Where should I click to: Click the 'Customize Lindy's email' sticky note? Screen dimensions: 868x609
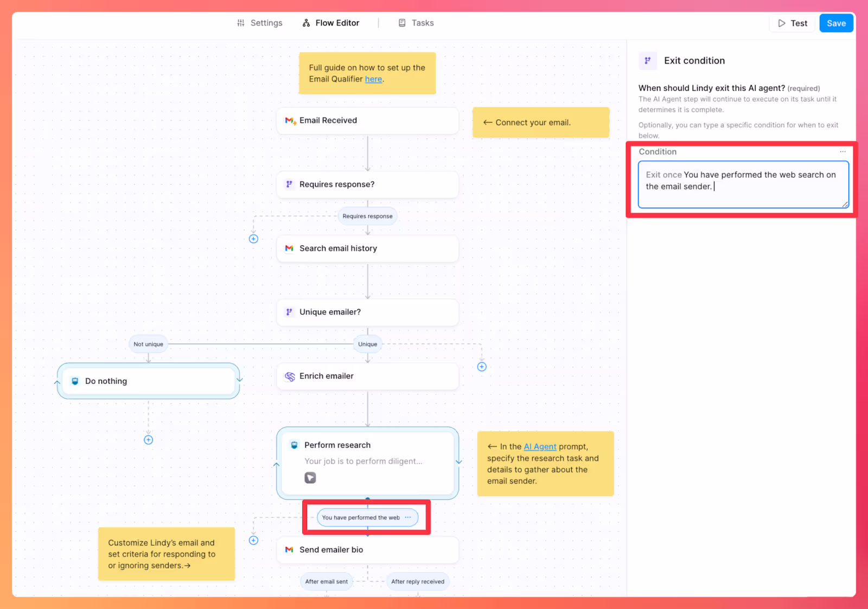pyautogui.click(x=167, y=554)
